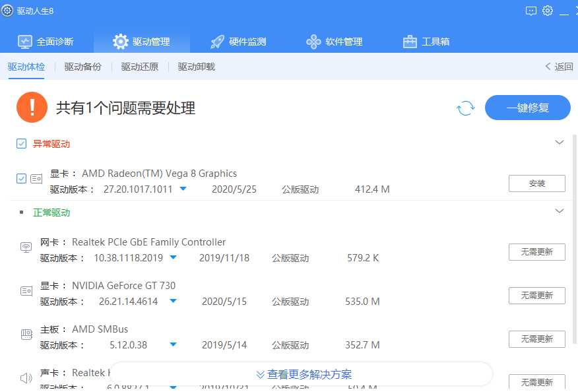Click the 一键修复 button
The height and width of the screenshot is (392, 578).
click(527, 108)
